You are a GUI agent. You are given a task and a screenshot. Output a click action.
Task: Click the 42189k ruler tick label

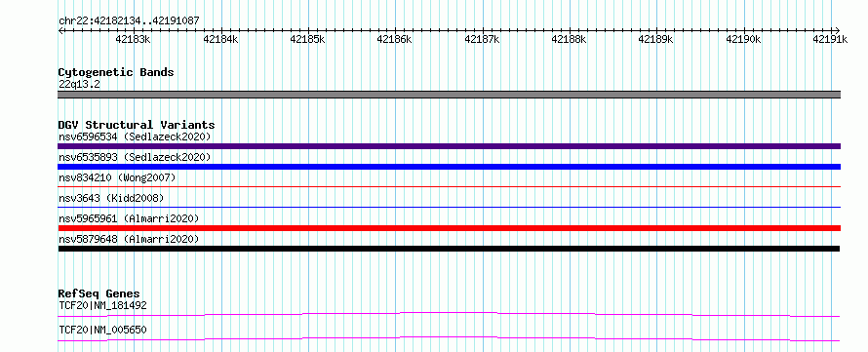655,39
